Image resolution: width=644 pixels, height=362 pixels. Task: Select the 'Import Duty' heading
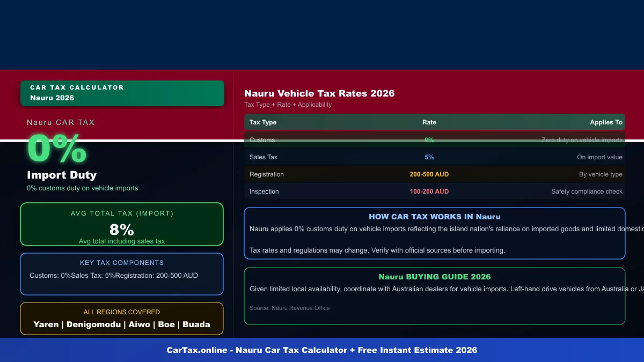coord(62,175)
